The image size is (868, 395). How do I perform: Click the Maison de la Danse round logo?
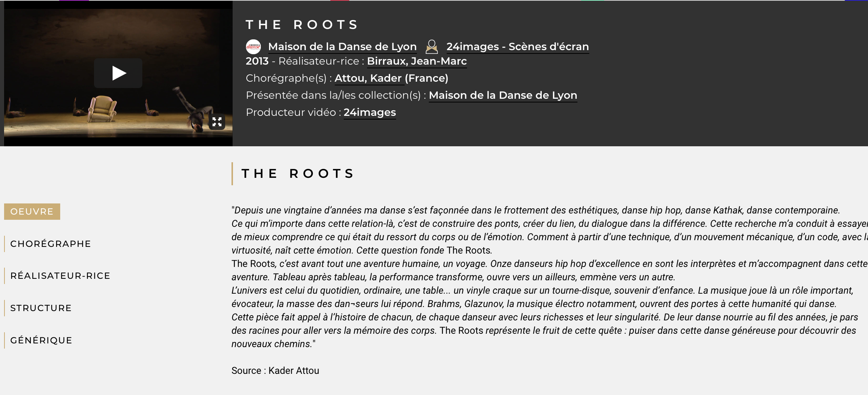tap(253, 47)
